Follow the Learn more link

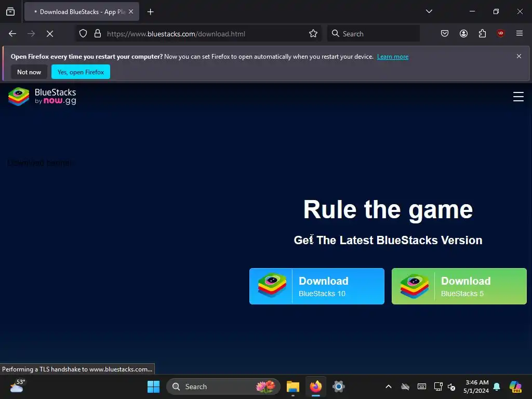coord(393,57)
